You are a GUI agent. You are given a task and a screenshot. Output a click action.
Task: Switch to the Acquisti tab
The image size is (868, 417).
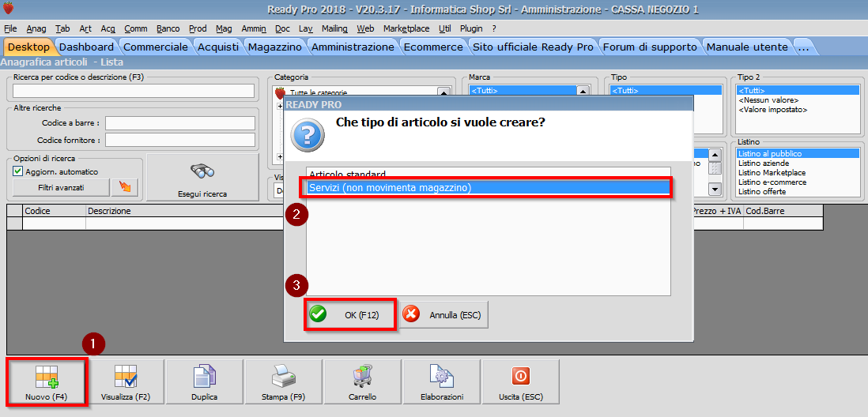(218, 47)
